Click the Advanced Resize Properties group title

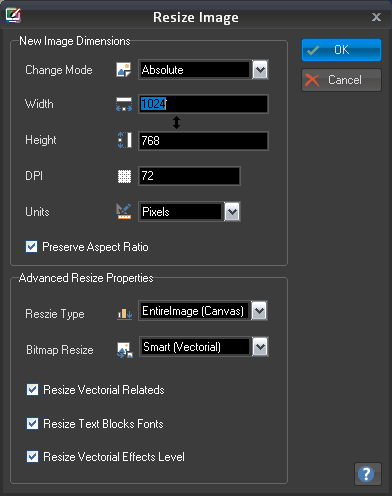pyautogui.click(x=86, y=278)
